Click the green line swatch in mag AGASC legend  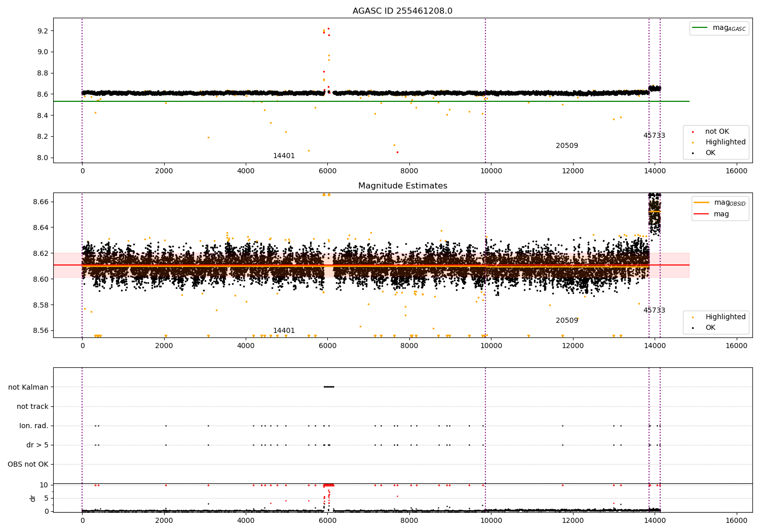click(700, 28)
